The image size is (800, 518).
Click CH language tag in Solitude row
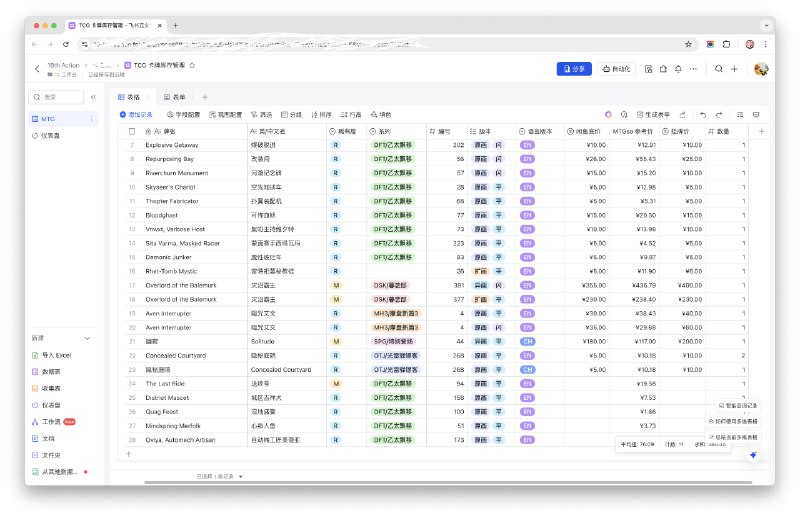pos(528,341)
